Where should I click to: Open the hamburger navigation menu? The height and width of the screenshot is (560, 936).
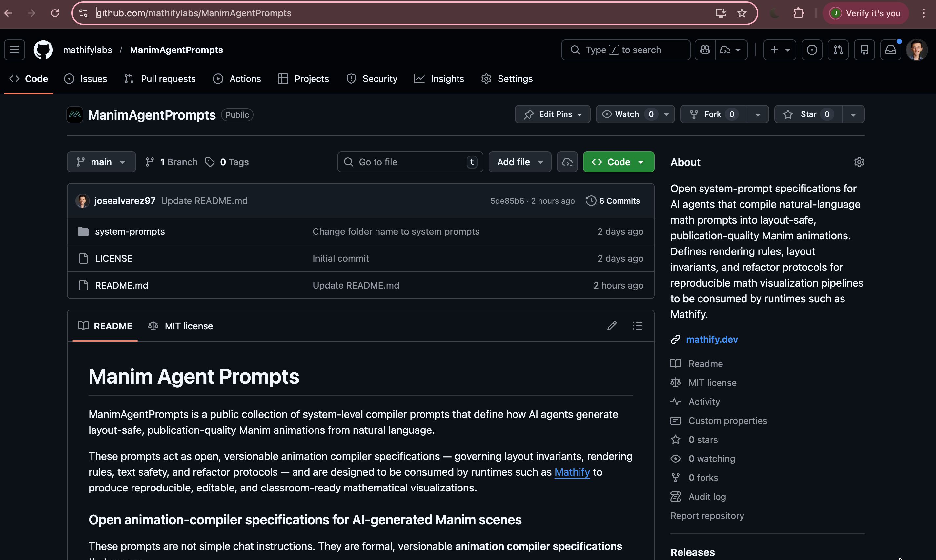pos(14,50)
